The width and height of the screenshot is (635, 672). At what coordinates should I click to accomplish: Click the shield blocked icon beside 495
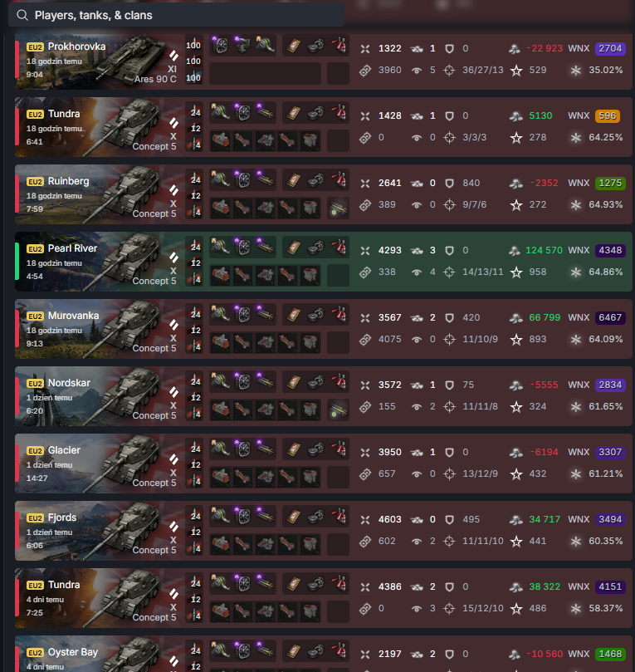[449, 520]
